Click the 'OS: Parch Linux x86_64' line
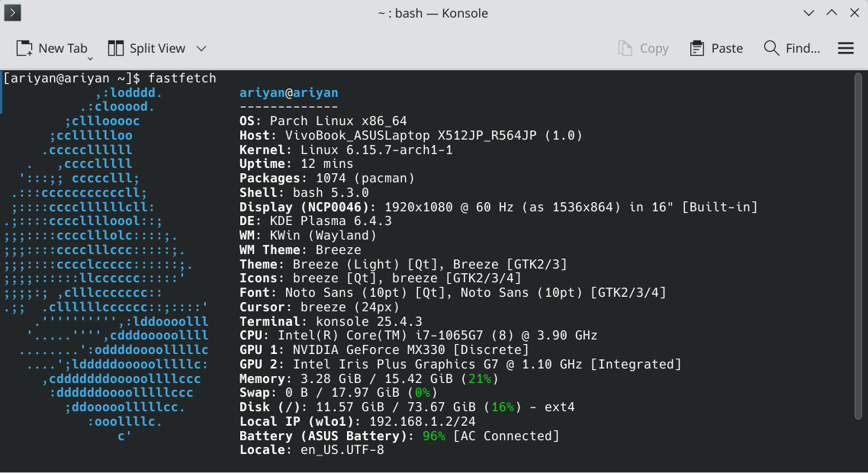 click(323, 121)
